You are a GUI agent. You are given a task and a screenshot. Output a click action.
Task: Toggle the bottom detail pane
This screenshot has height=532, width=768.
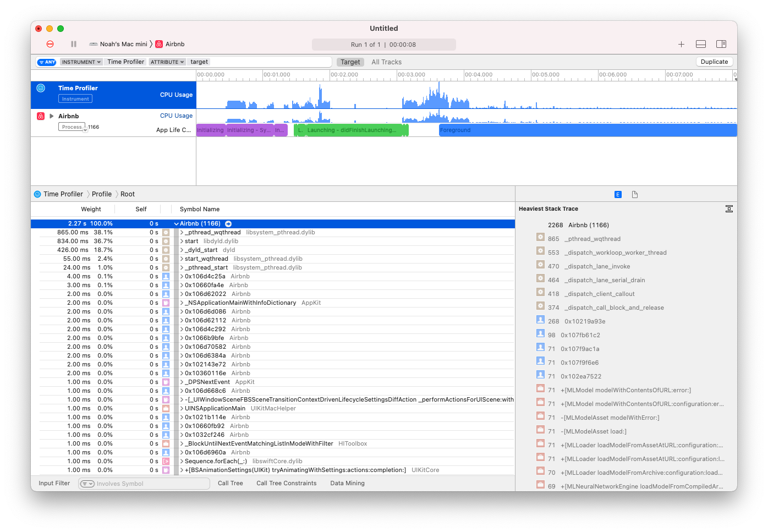701,44
